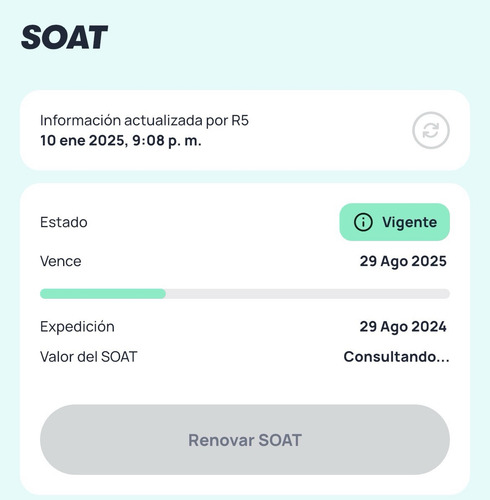The height and width of the screenshot is (500, 490).
Task: Click the Estado label
Action: click(x=64, y=222)
